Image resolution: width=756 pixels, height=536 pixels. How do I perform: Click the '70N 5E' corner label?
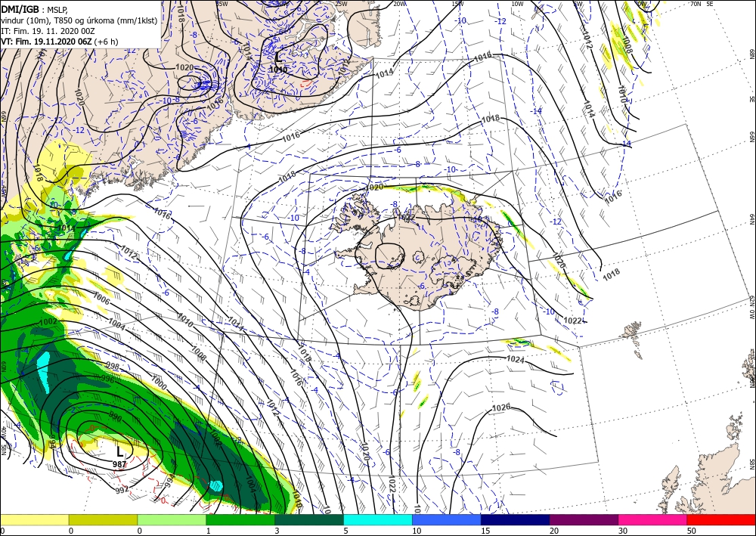point(702,4)
